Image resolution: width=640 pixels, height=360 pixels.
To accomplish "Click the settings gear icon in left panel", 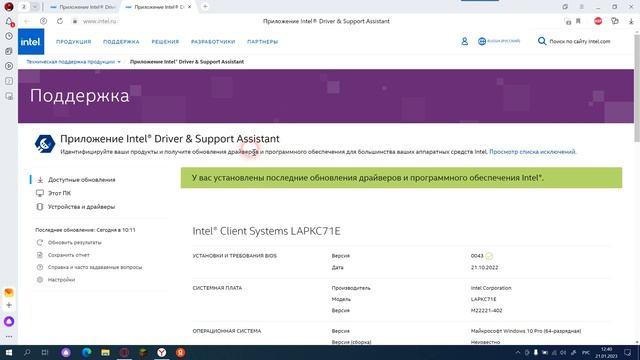I will click(x=40, y=280).
